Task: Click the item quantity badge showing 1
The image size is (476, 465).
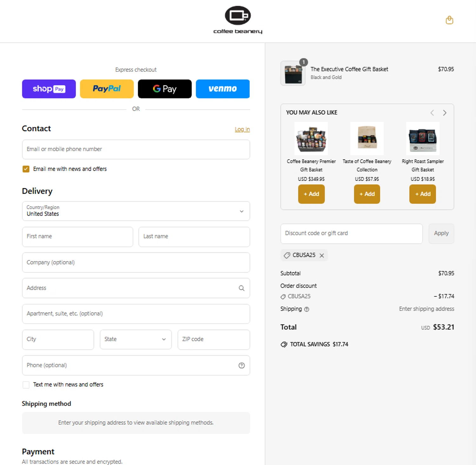Action: pyautogui.click(x=304, y=62)
